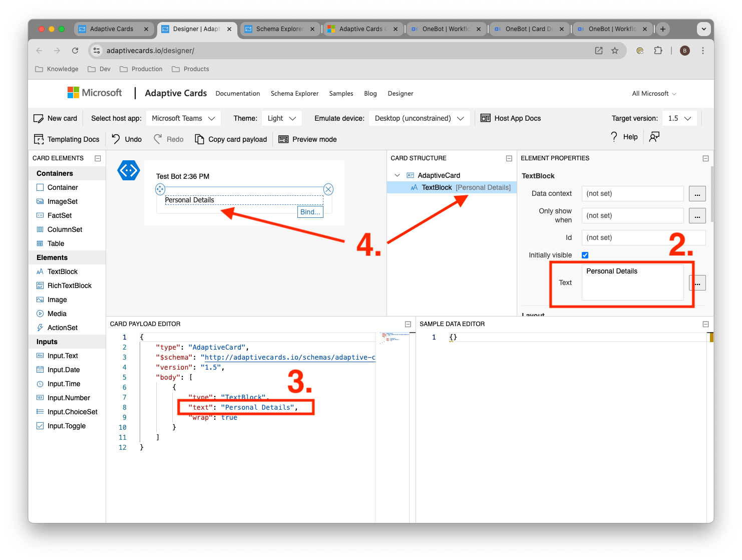
Task: Open the Designer nav item
Action: (x=401, y=94)
